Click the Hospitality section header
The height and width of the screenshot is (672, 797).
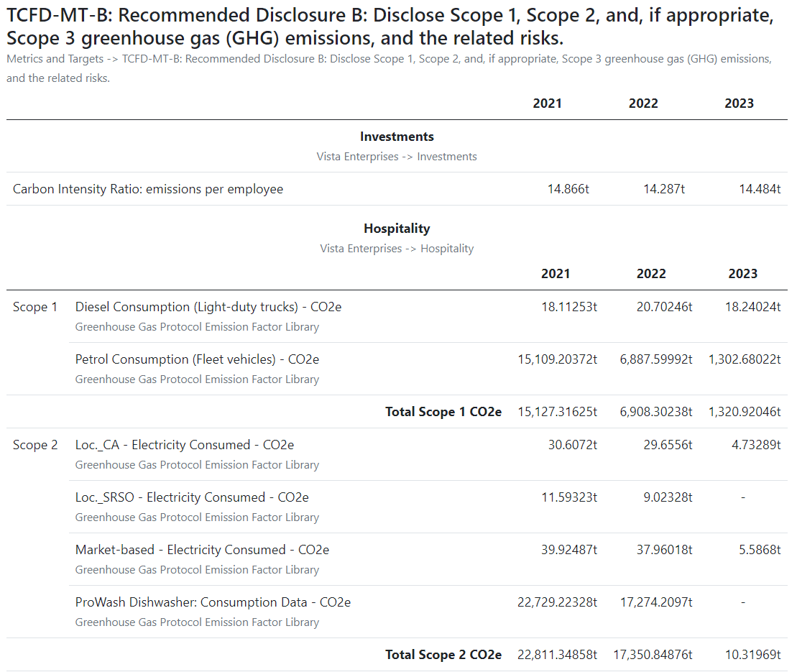(397, 228)
